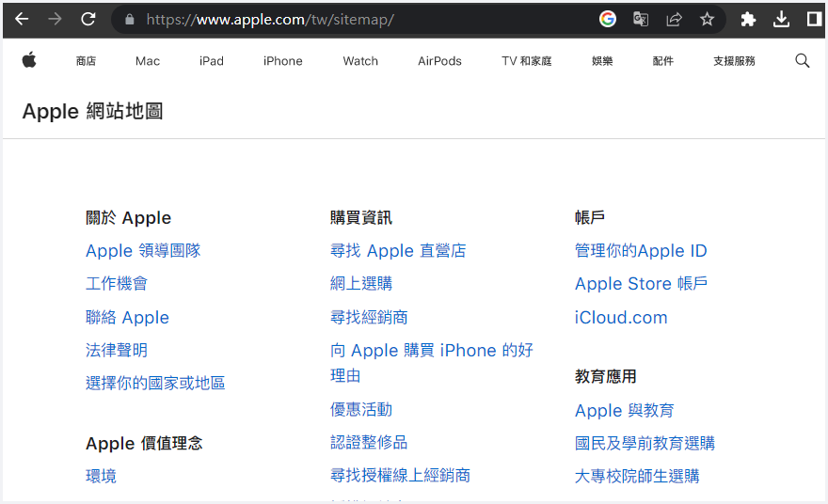Bookmark this page with the star icon
The width and height of the screenshot is (828, 504).
point(707,20)
